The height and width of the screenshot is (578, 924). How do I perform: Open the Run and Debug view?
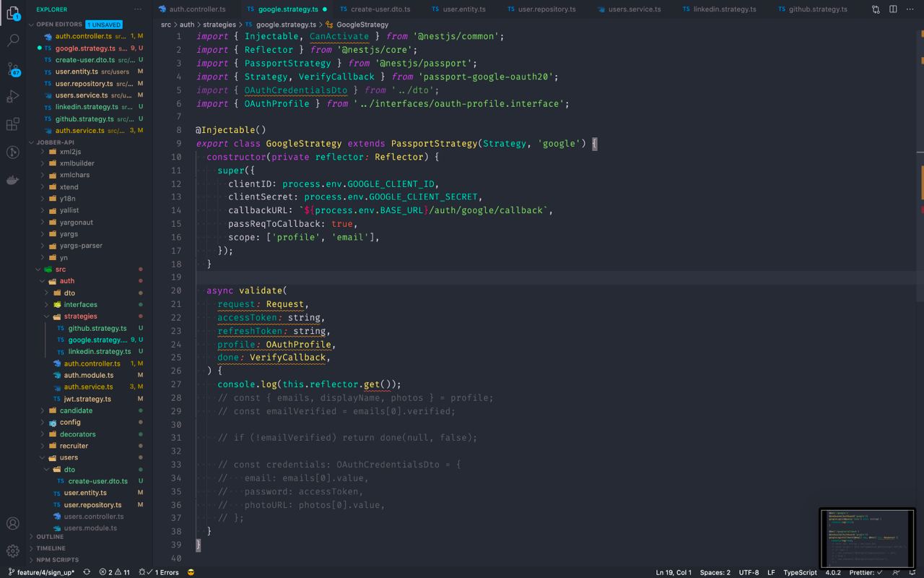[x=13, y=97]
